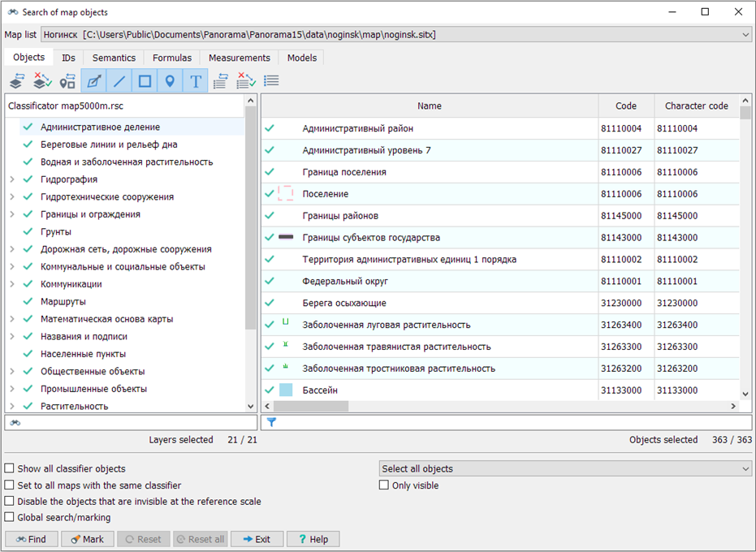Toggle the line objects filter icon
The image size is (756, 552).
(119, 81)
